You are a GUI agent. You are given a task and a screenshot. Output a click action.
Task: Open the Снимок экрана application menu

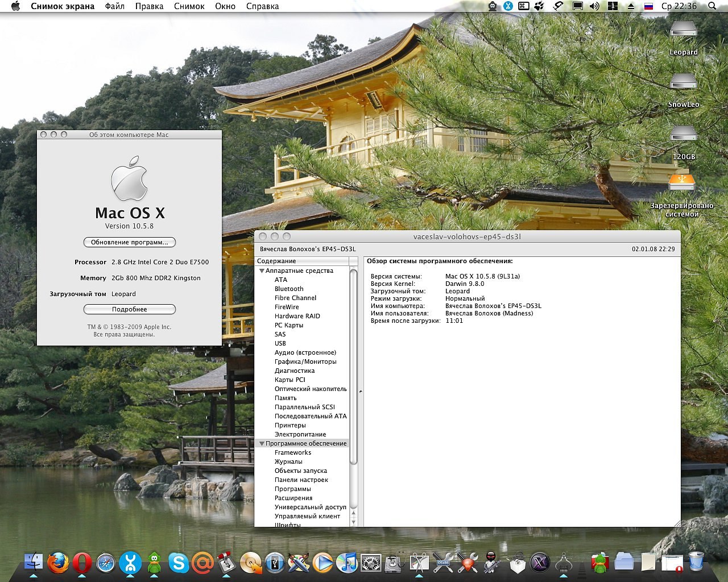[x=63, y=6]
